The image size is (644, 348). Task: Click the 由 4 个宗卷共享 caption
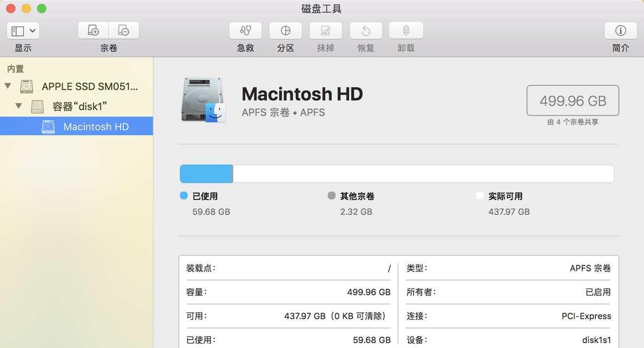pyautogui.click(x=573, y=122)
